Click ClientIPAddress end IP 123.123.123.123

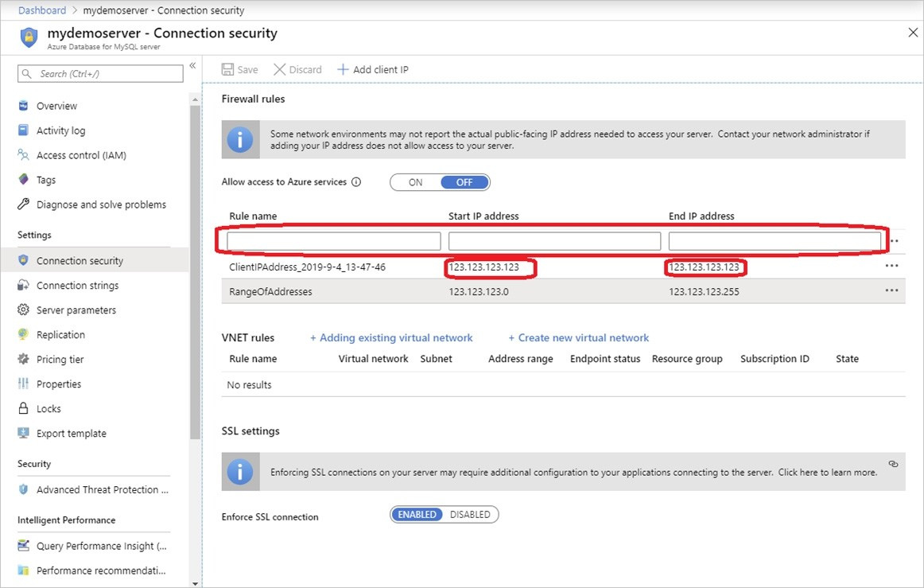(704, 267)
